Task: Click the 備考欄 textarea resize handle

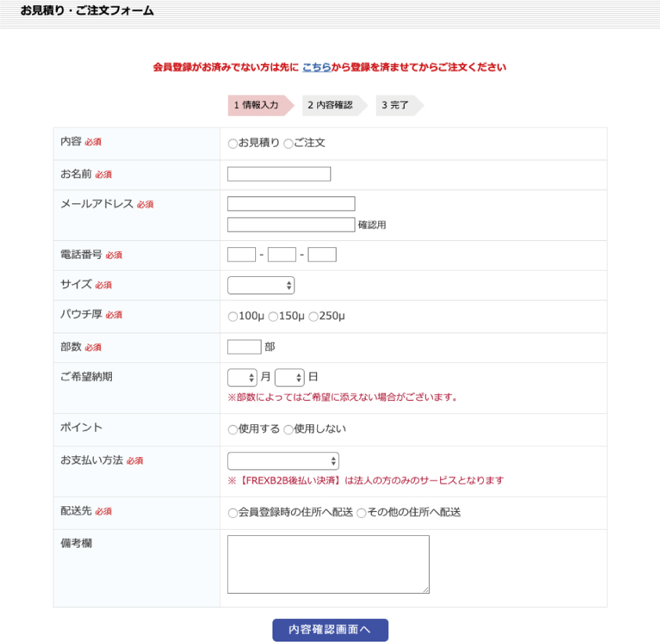Action: click(426, 590)
